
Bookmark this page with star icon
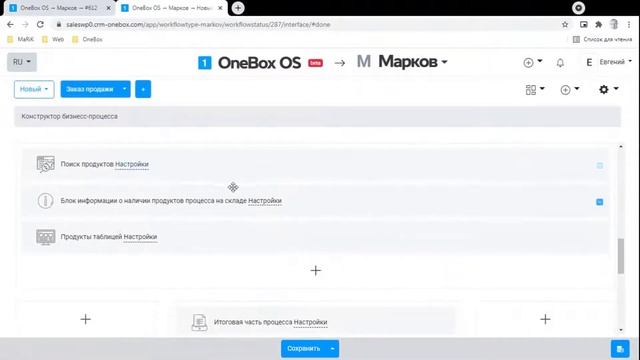[x=565, y=24]
